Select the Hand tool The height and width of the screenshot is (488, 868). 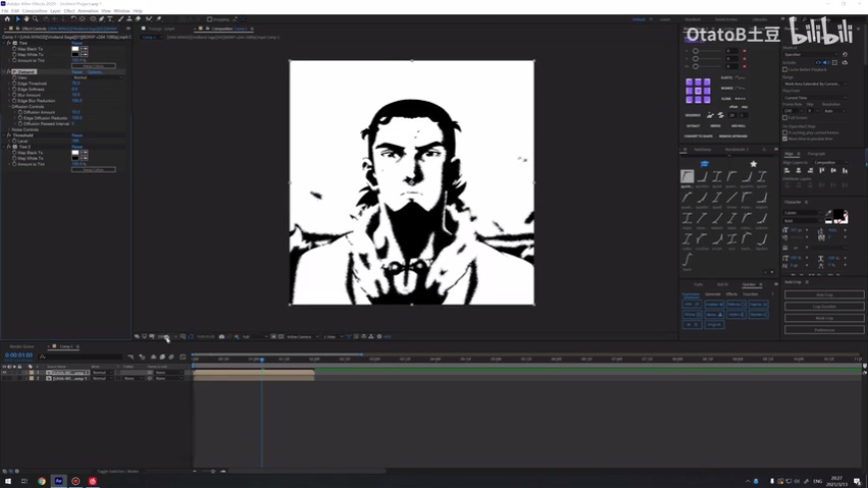[x=26, y=19]
